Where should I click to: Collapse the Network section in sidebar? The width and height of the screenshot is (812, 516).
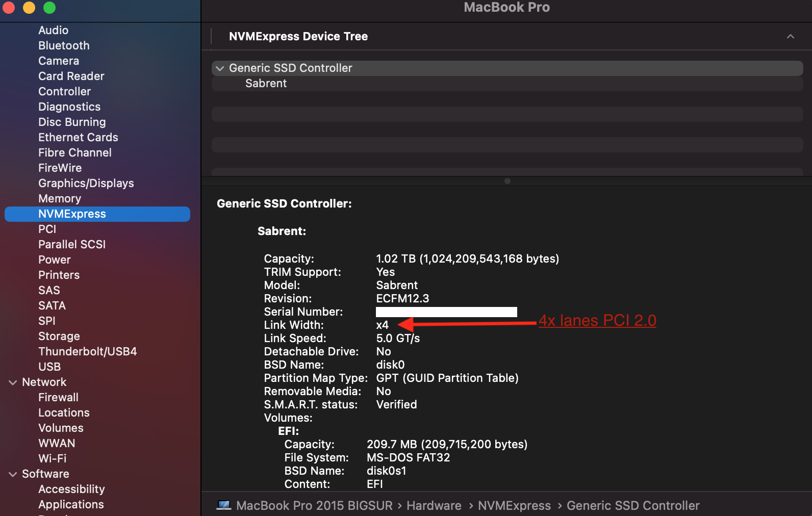point(13,382)
